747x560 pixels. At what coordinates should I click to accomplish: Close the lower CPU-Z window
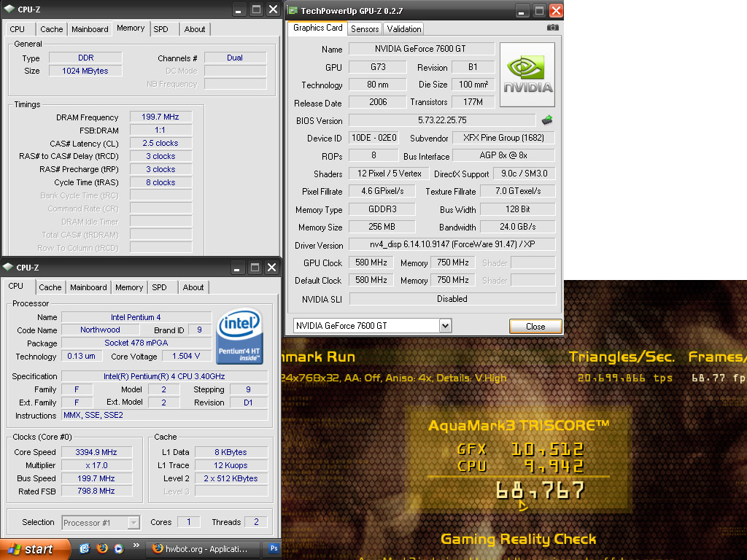[x=271, y=267]
